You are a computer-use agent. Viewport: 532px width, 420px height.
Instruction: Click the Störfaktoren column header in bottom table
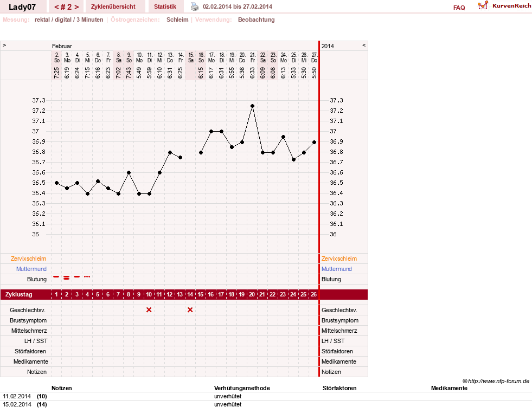pos(339,388)
